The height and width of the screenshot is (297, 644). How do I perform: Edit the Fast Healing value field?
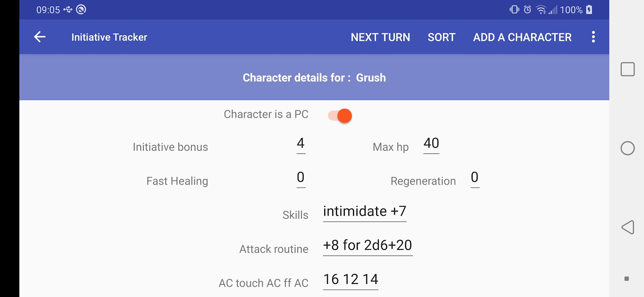[301, 179]
